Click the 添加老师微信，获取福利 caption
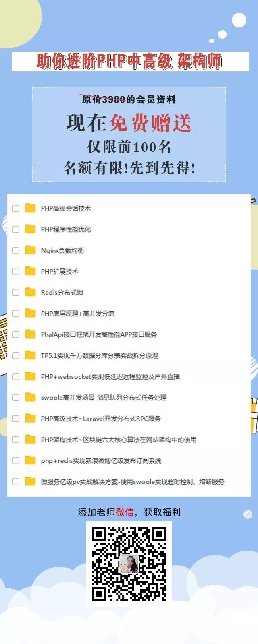258x644 pixels. (129, 512)
